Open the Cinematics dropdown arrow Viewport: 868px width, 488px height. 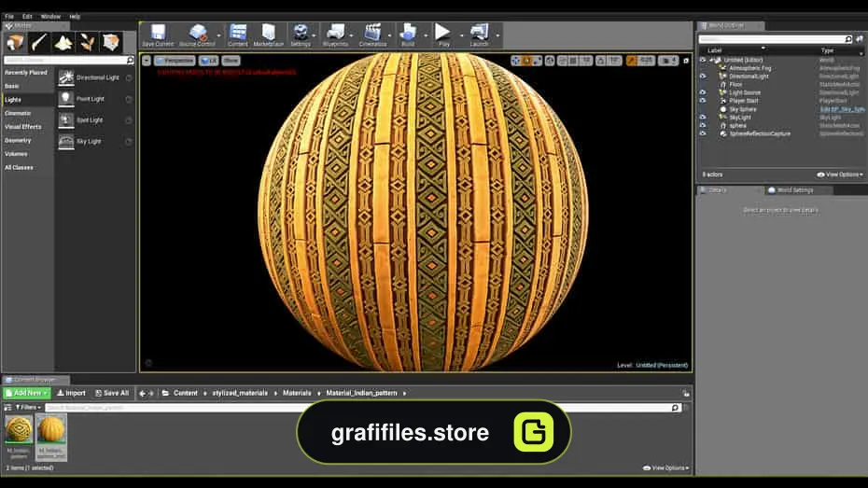390,35
